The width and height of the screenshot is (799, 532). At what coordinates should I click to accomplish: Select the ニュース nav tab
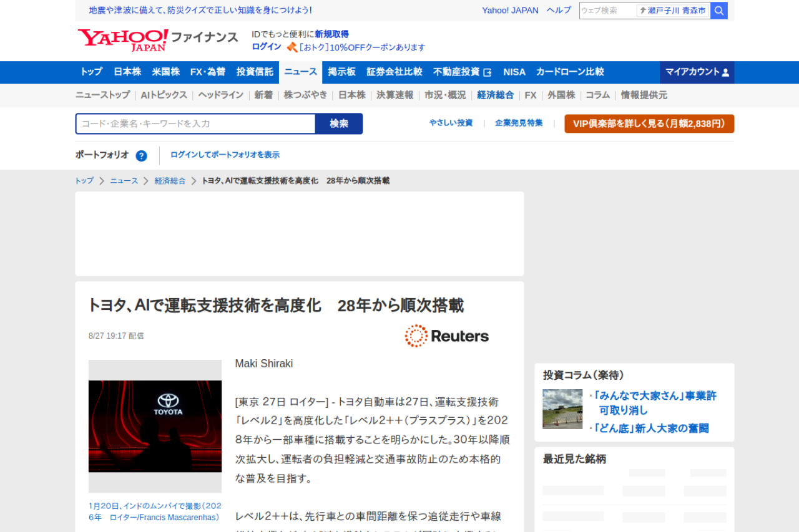[x=301, y=72]
